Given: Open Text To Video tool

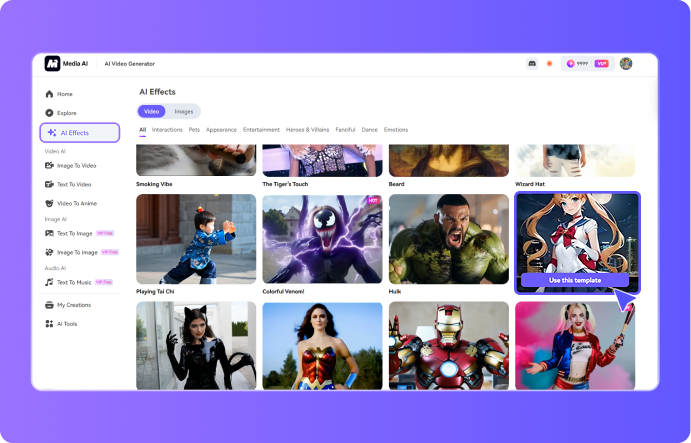Looking at the screenshot, I should click(68, 184).
